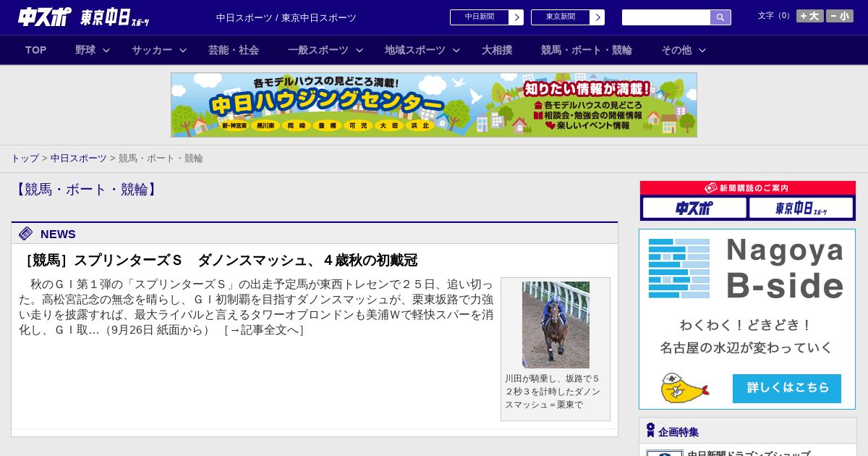
Task: Increase font size with the 大 button
Action: 810,16
